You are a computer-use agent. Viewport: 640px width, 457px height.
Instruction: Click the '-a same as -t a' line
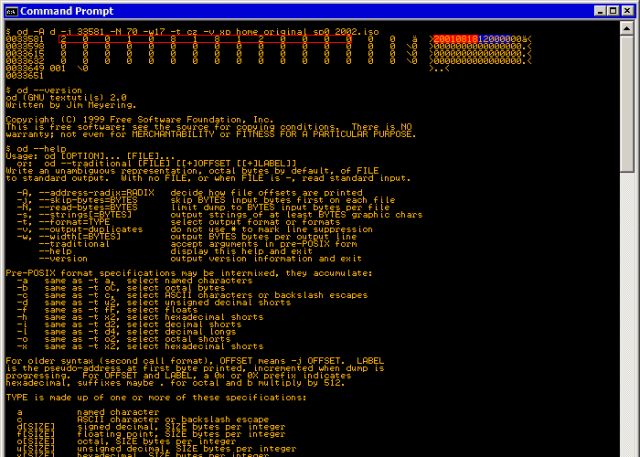coord(135,280)
